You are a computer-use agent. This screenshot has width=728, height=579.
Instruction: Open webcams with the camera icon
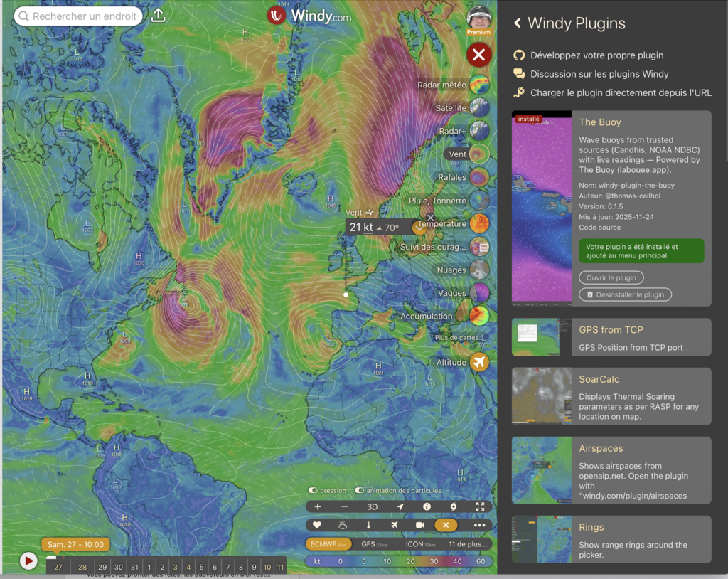tap(420, 525)
